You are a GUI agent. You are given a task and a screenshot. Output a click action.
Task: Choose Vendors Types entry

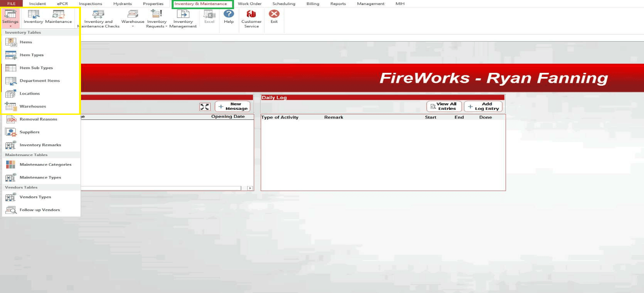pyautogui.click(x=41, y=197)
